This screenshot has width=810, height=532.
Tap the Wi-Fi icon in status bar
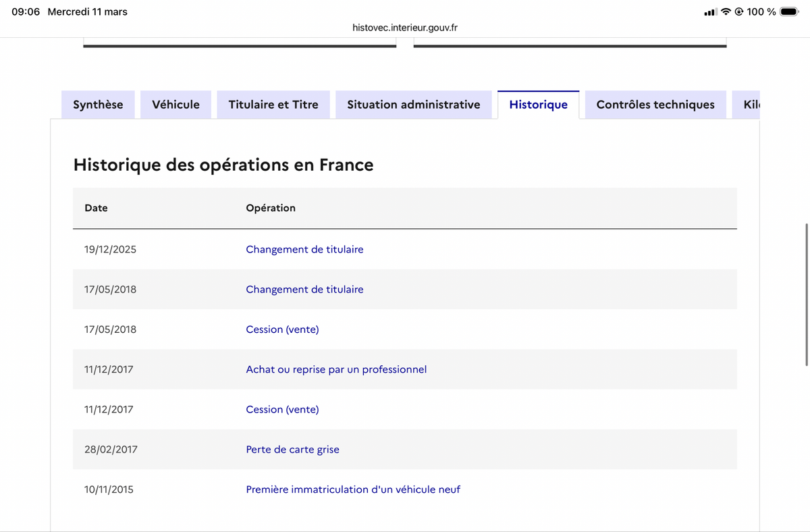coord(726,11)
